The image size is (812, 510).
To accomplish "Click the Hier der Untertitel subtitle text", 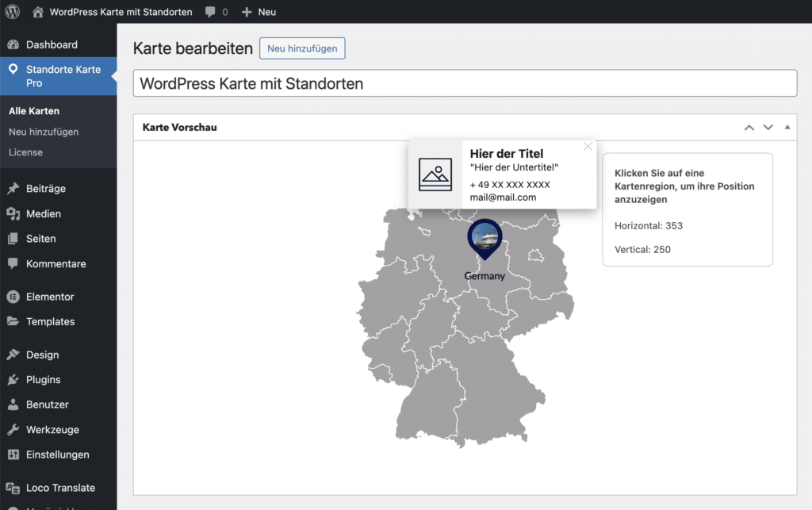I will (514, 167).
